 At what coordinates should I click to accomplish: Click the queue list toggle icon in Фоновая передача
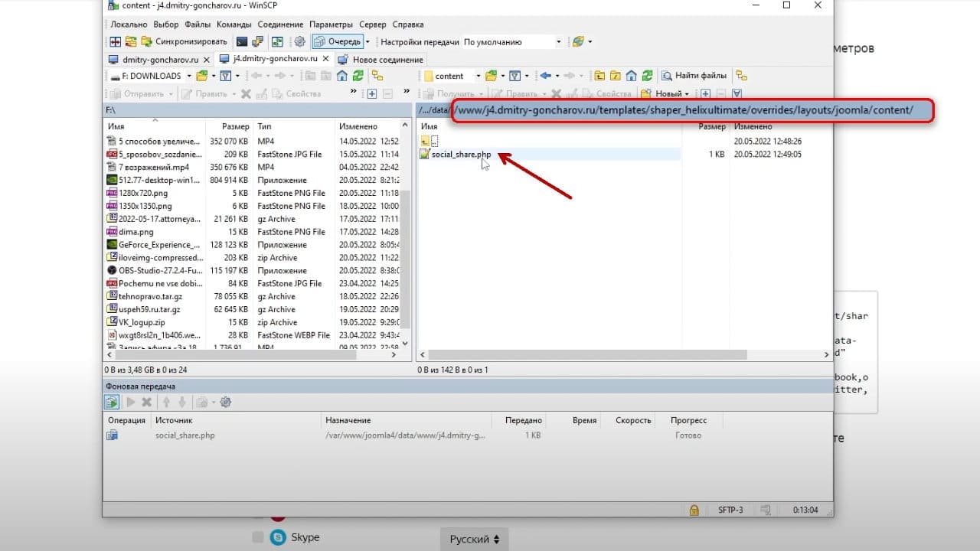(x=112, y=402)
